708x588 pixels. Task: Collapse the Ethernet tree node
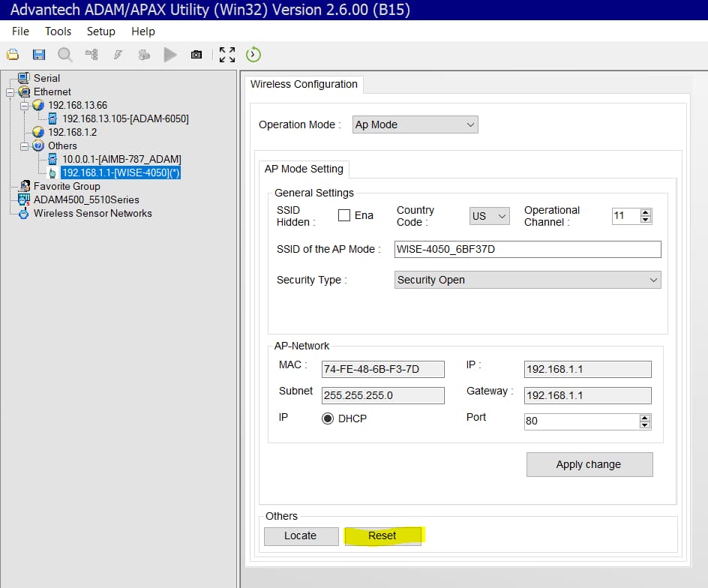(10, 92)
